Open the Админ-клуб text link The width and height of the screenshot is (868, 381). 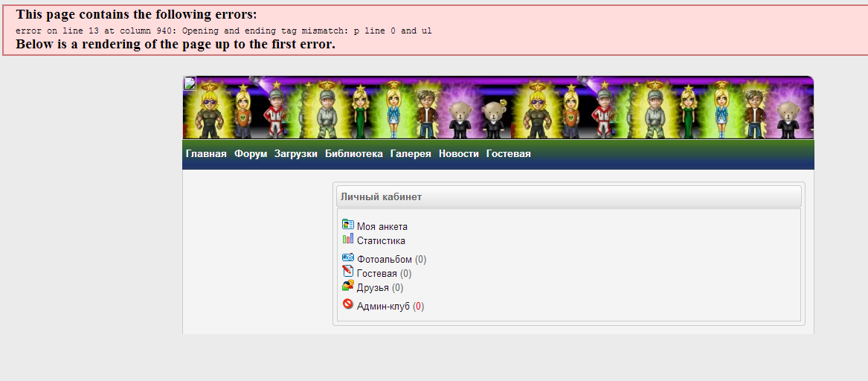[383, 307]
